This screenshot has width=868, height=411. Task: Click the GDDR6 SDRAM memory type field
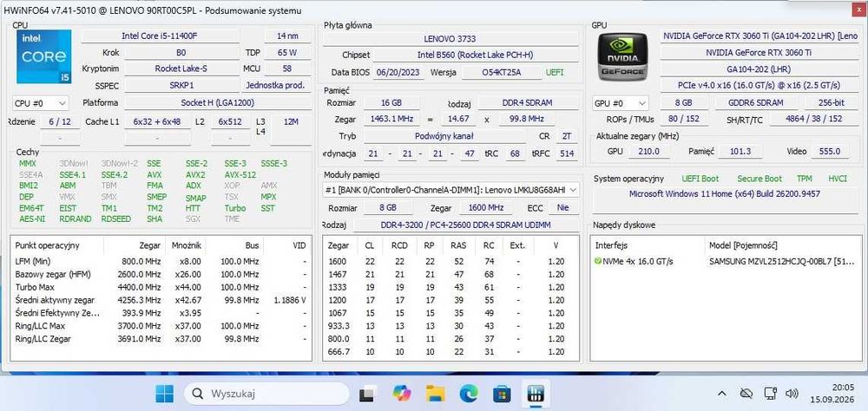(756, 103)
